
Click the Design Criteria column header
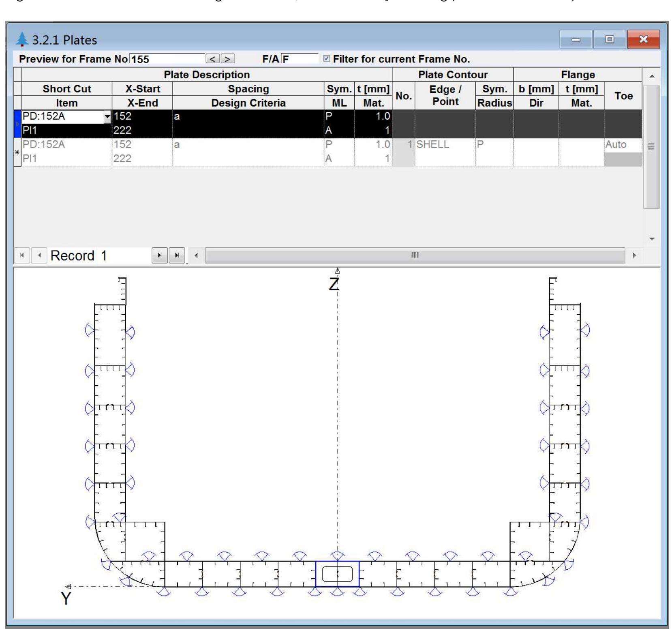tap(248, 103)
